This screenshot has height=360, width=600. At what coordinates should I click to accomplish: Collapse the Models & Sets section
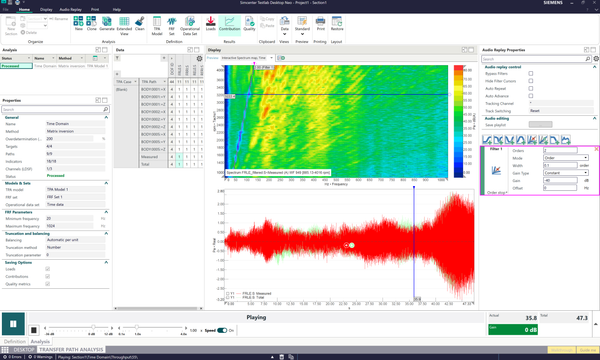106,183
